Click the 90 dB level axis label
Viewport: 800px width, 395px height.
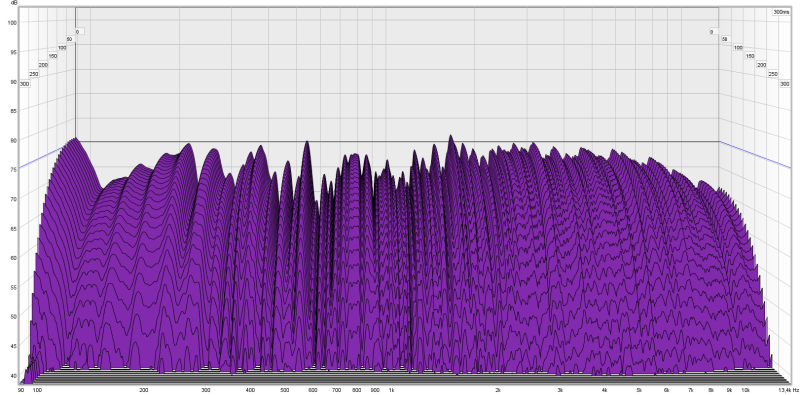[14, 81]
